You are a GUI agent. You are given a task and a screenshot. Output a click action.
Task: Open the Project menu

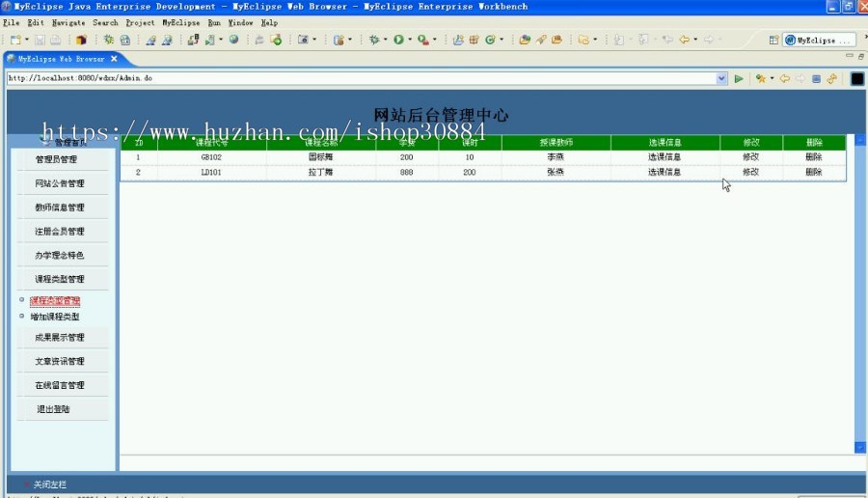click(140, 23)
